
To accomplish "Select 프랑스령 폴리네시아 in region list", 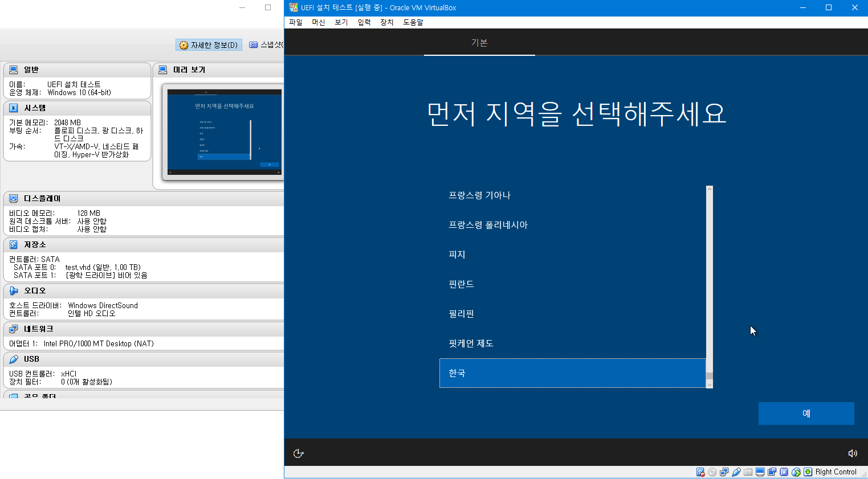I will [573, 225].
